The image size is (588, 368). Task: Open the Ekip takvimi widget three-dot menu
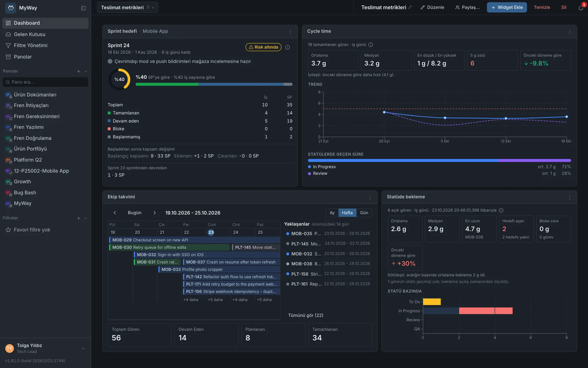pyautogui.click(x=370, y=198)
